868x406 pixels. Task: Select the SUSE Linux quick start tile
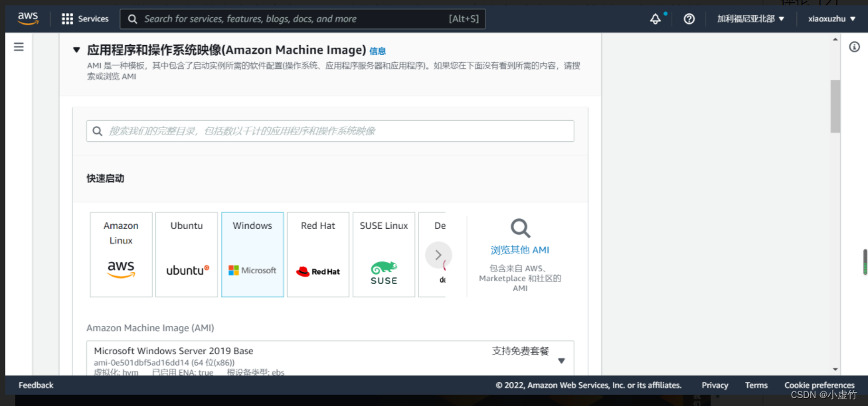coord(384,255)
